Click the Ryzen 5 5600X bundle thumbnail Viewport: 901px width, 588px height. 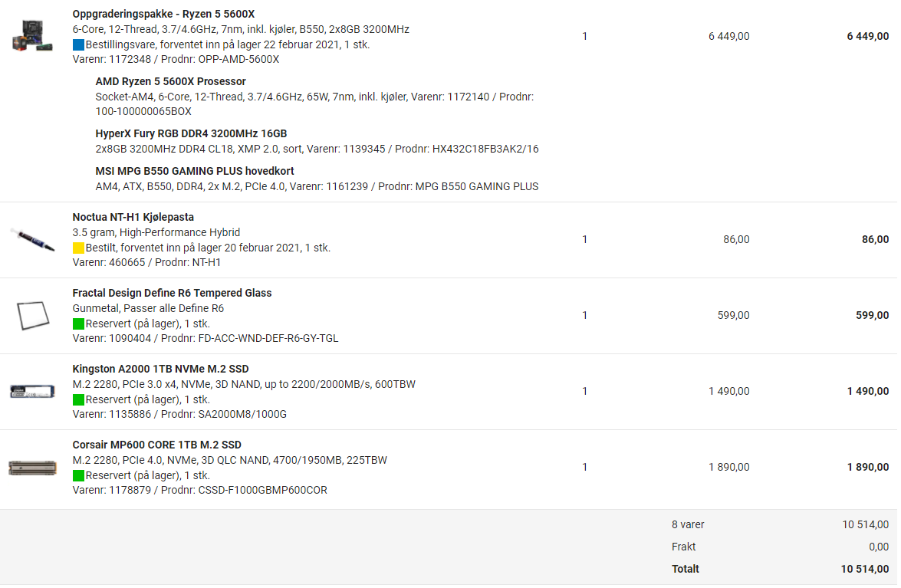[32, 36]
